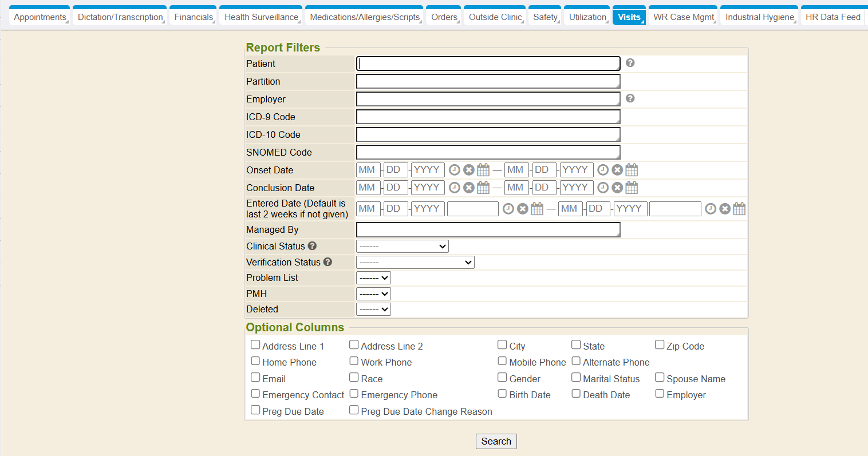Open calendar for Conclusion Date end

tap(631, 188)
